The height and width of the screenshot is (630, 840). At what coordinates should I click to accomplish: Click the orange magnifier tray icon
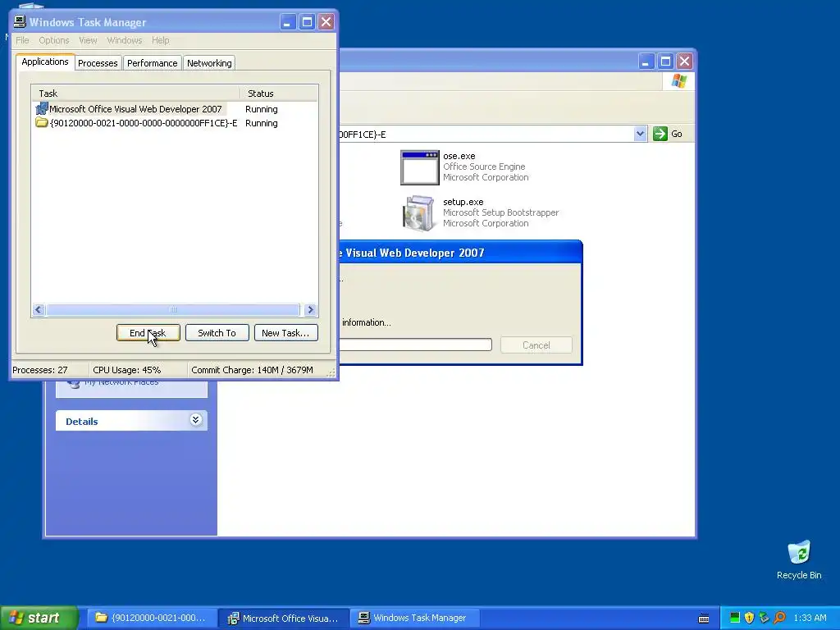[779, 618]
